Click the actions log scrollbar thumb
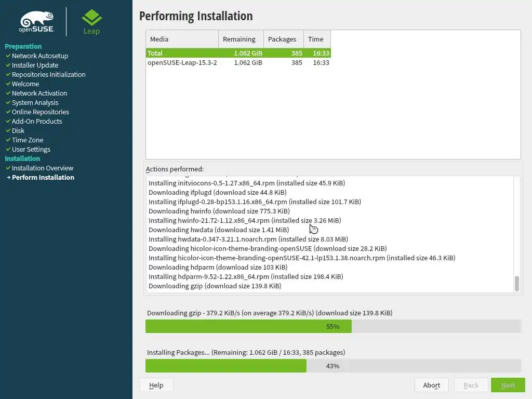 [x=517, y=284]
